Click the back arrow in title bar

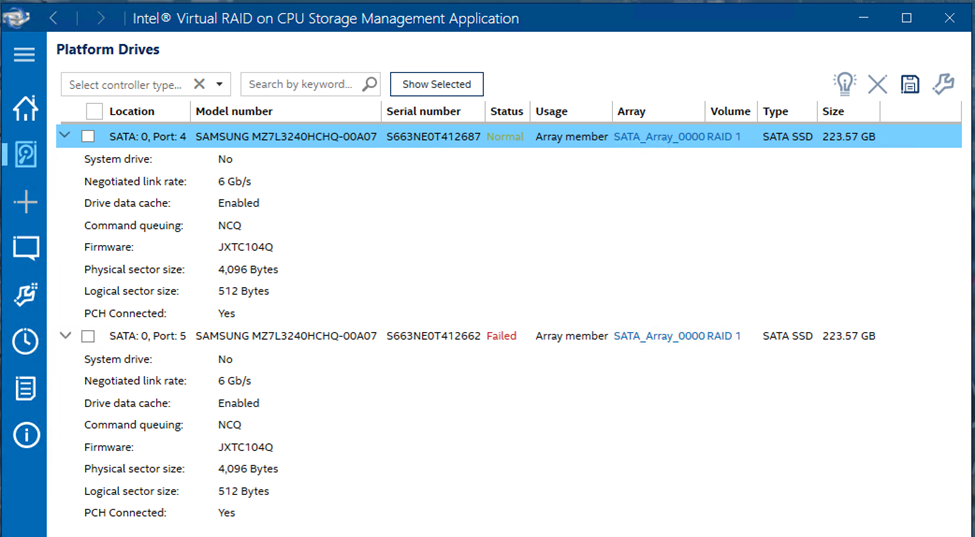53,18
